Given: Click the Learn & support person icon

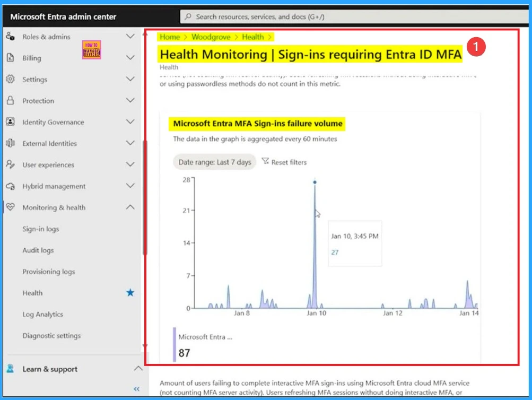Looking at the screenshot, I should [10, 369].
